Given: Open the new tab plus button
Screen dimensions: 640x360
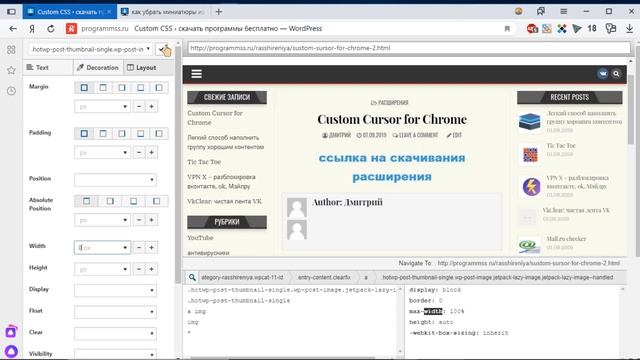Looking at the screenshot, I should click(x=219, y=12).
